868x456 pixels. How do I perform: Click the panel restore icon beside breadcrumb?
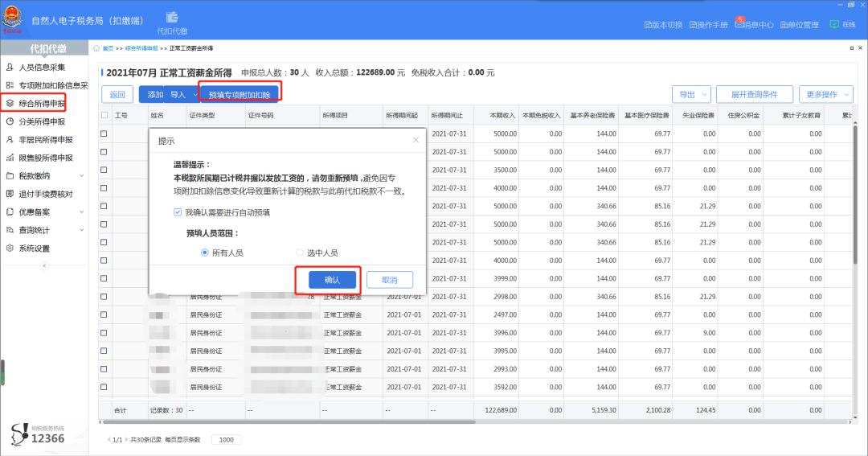[x=851, y=48]
